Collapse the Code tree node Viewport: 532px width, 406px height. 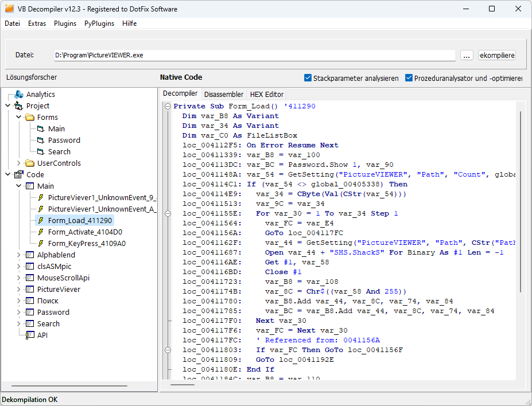pos(8,174)
